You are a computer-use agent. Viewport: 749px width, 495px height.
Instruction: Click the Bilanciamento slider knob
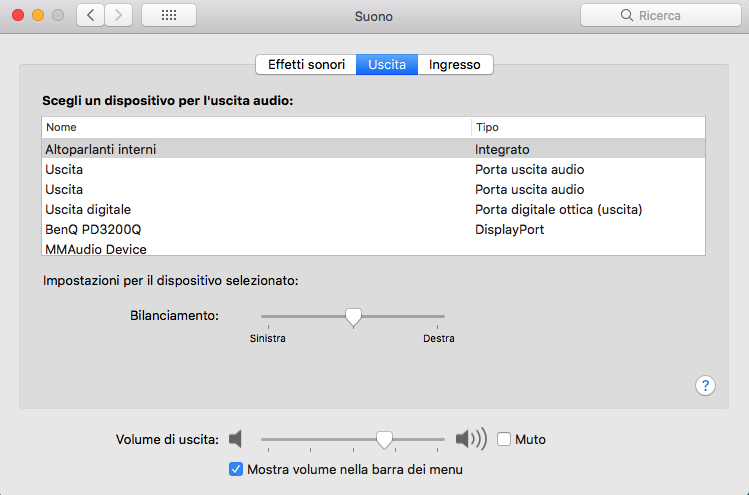click(353, 317)
